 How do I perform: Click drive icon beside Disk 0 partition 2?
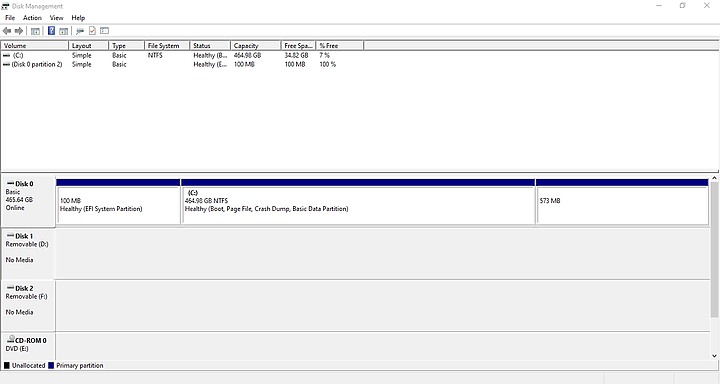point(6,64)
